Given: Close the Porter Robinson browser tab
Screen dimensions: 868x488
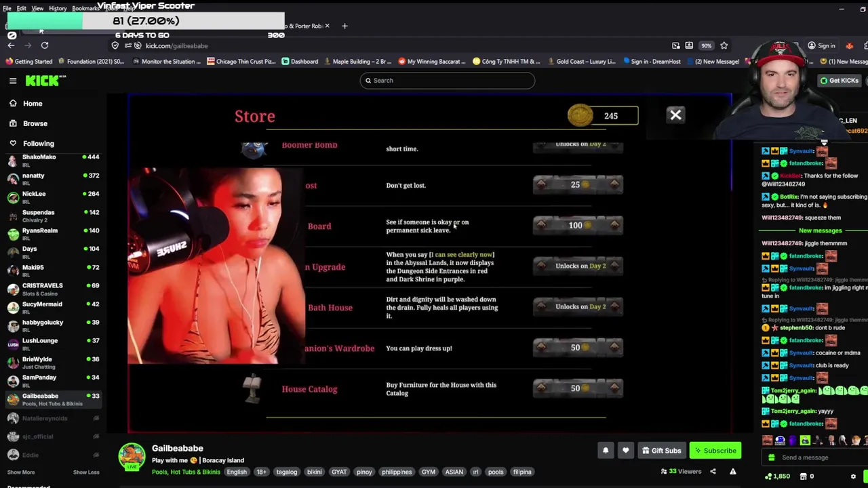Looking at the screenshot, I should (x=327, y=26).
